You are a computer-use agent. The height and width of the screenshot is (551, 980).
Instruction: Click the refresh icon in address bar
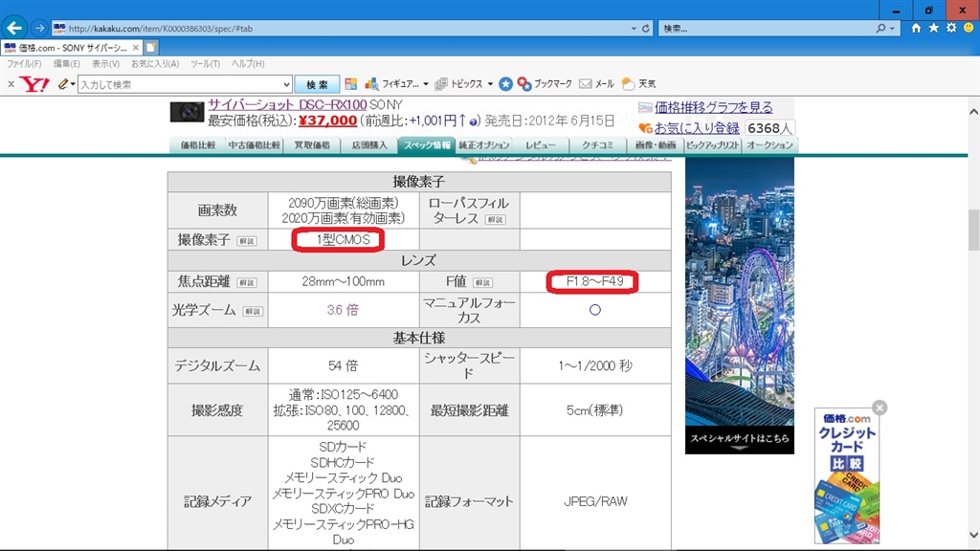(x=646, y=29)
